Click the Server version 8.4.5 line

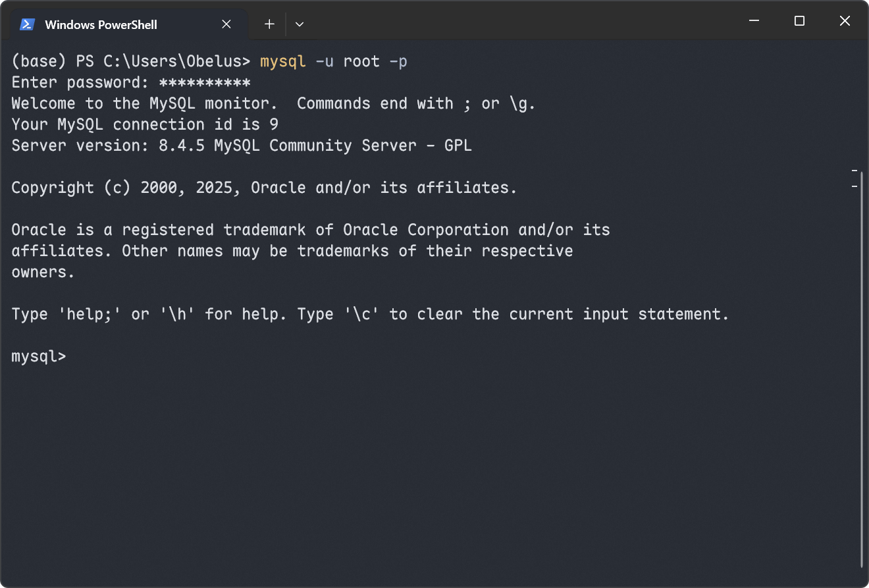click(x=242, y=146)
